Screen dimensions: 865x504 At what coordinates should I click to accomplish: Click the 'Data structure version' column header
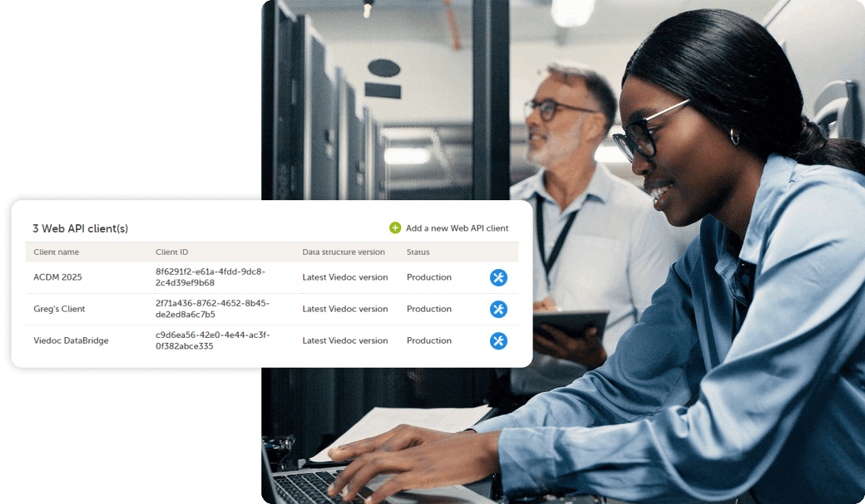(343, 252)
